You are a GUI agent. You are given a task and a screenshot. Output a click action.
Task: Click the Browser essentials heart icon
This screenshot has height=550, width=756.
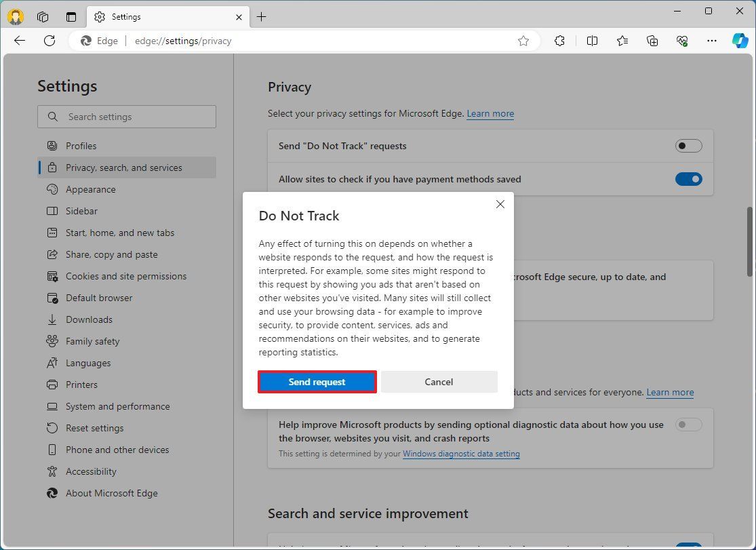click(682, 41)
